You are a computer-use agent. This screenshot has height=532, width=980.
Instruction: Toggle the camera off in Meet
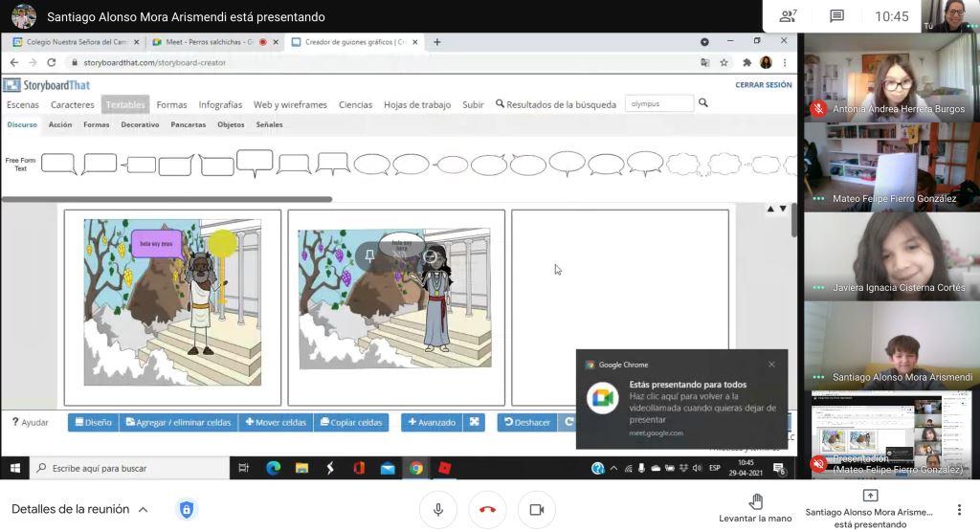pos(537,510)
